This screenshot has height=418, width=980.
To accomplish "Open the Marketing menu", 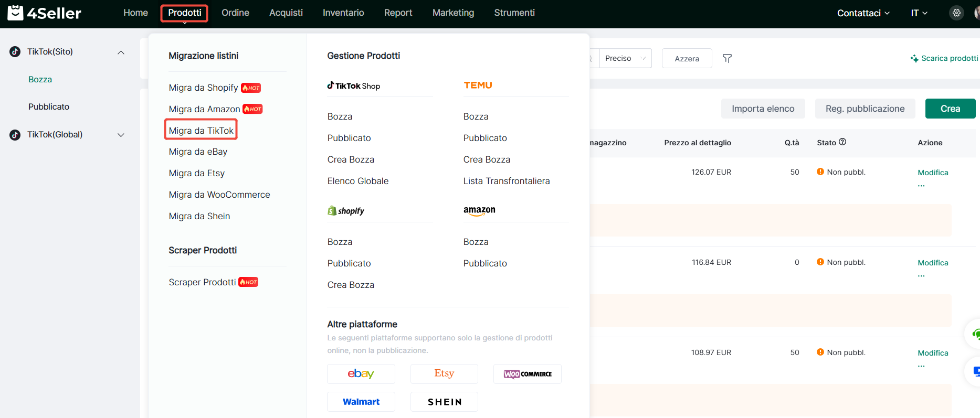I will 453,13.
